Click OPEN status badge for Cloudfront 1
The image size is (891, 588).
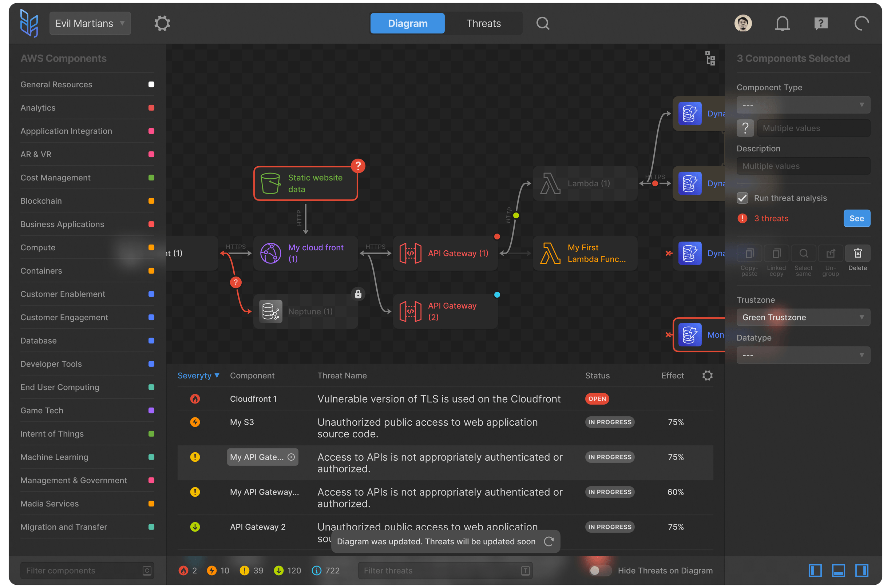597,399
